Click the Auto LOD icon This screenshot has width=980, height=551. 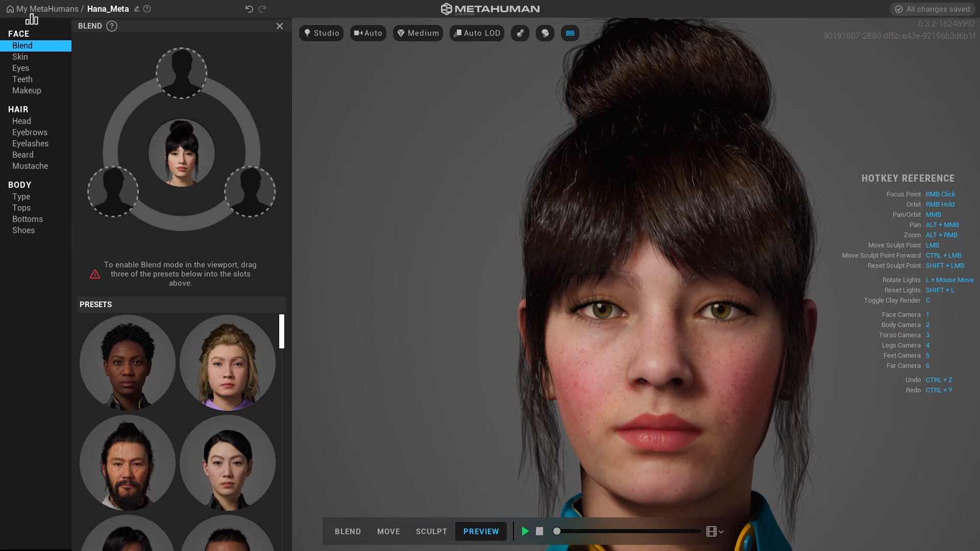[x=476, y=33]
